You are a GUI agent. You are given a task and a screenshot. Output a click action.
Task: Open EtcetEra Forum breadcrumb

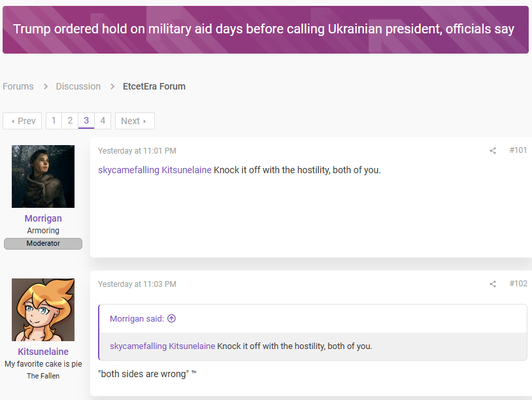point(154,86)
